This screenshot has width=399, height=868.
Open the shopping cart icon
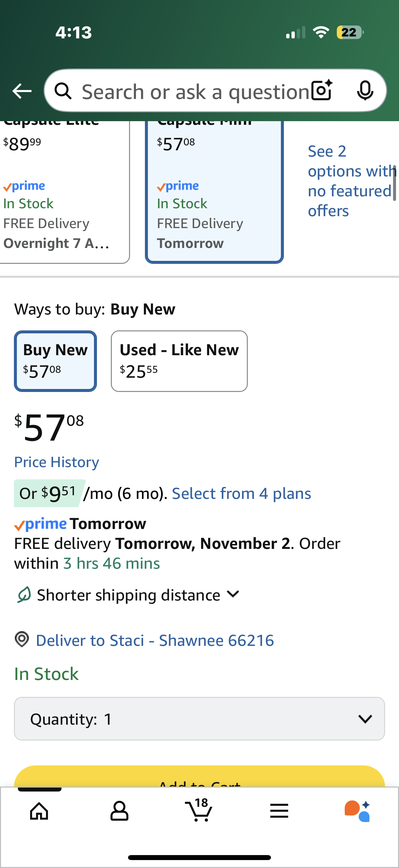click(199, 810)
